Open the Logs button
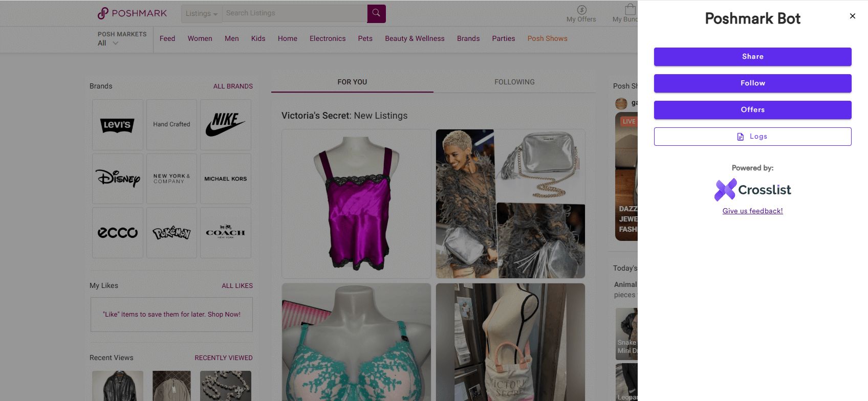 (x=752, y=137)
